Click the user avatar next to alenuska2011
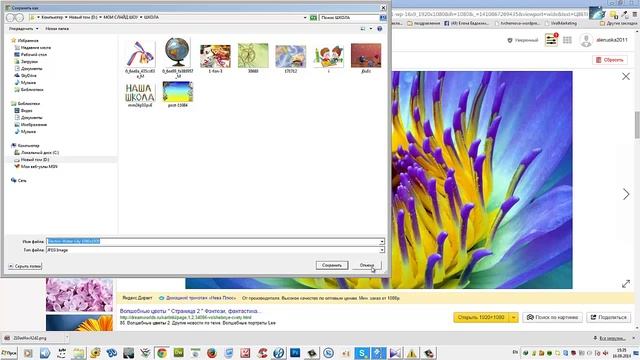The image size is (640, 360). pos(586,40)
